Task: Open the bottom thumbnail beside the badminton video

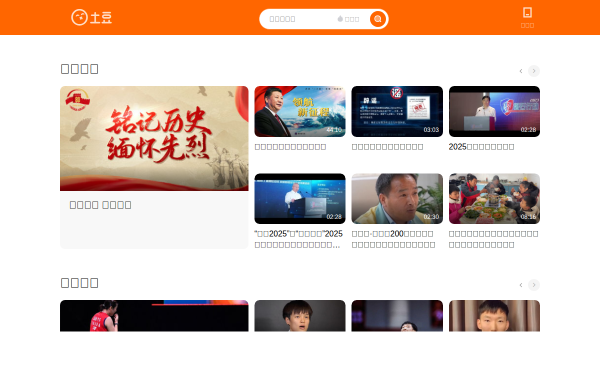Action: pos(300,316)
